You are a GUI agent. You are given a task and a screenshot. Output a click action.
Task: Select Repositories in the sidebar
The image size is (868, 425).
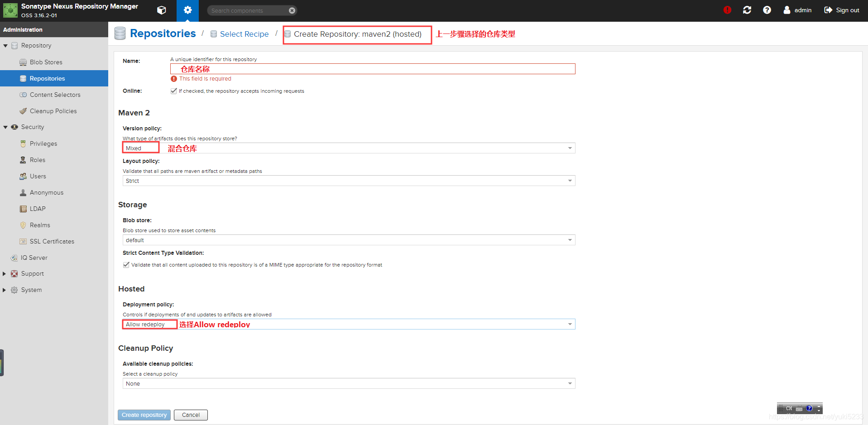coord(54,78)
